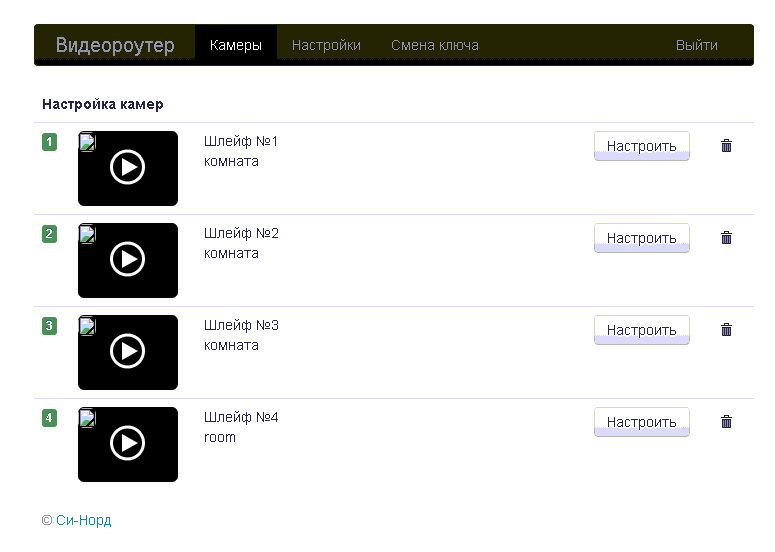Viewport: 775px width, 552px height.
Task: Click the Настройка камер heading
Action: (x=103, y=104)
